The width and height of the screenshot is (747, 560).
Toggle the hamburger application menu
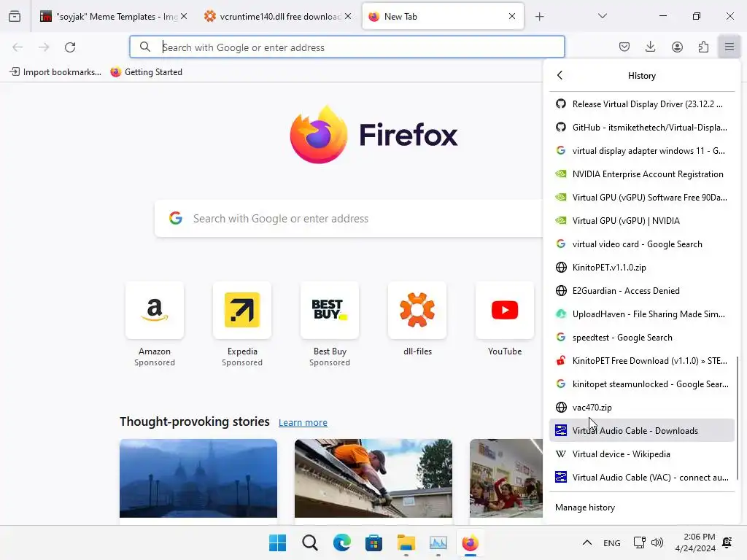729,47
